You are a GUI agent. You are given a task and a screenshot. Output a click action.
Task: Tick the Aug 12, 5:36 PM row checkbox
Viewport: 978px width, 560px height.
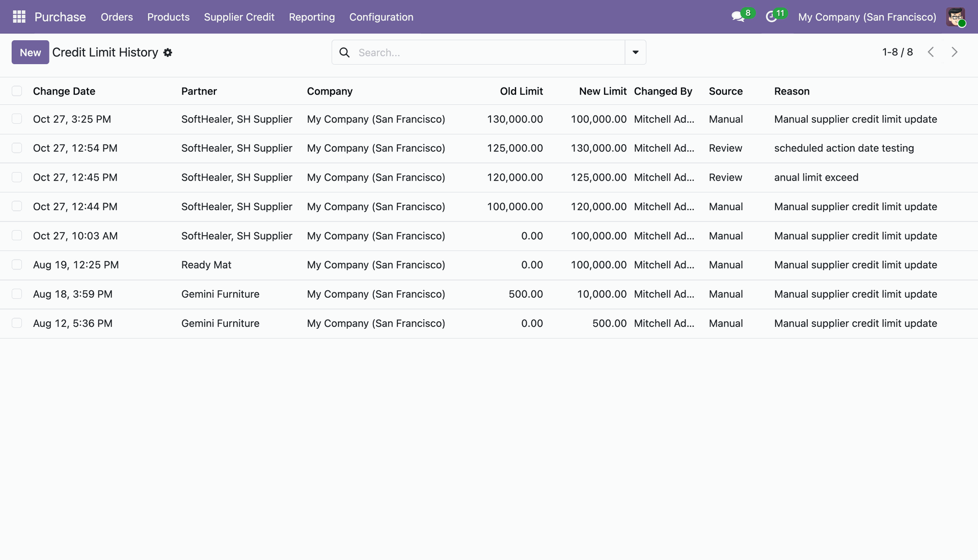pos(17,323)
